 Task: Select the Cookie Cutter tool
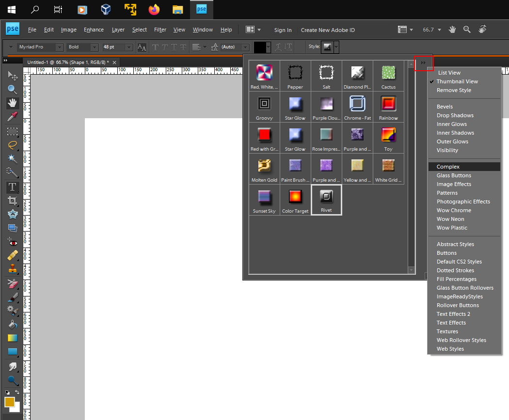12,215
